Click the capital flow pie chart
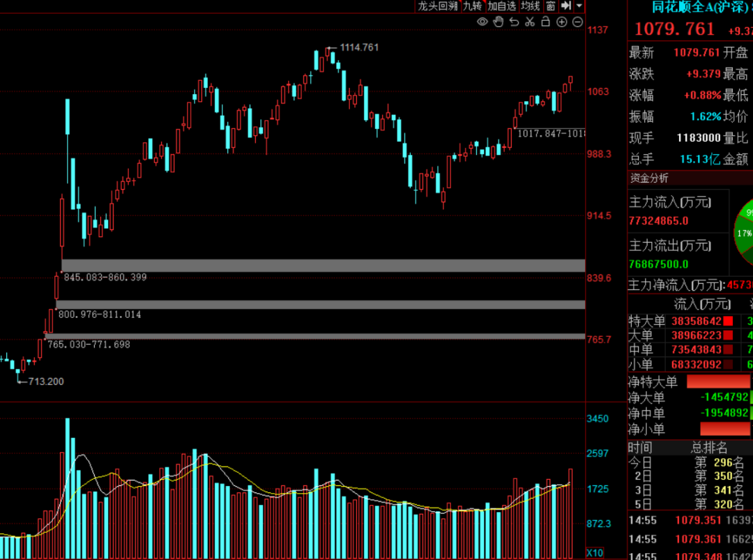Image resolution: width=753 pixels, height=560 pixels. tap(742, 232)
